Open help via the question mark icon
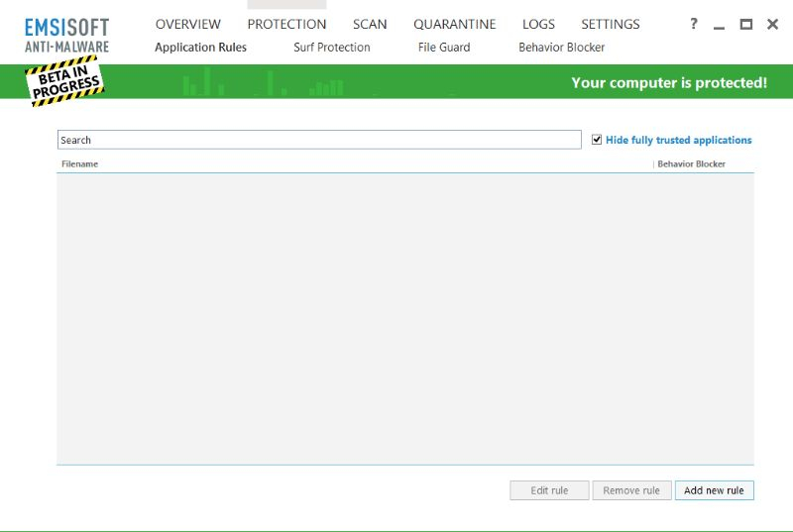This screenshot has height=532, width=793. click(x=694, y=25)
